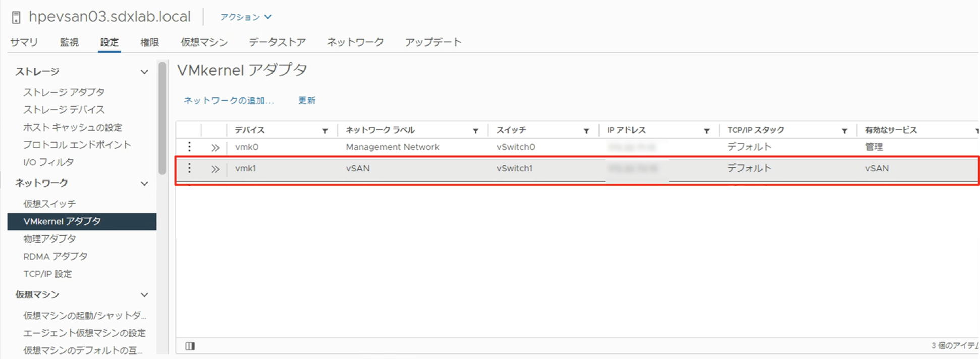Screen dimensions: 980x359
Task: Filter the スイッチ column
Action: [x=586, y=131]
